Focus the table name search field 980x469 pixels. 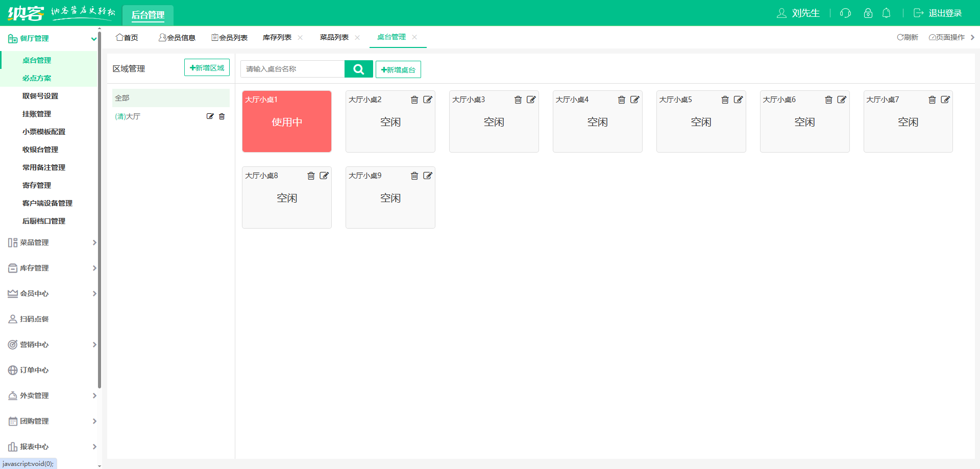[x=292, y=69]
